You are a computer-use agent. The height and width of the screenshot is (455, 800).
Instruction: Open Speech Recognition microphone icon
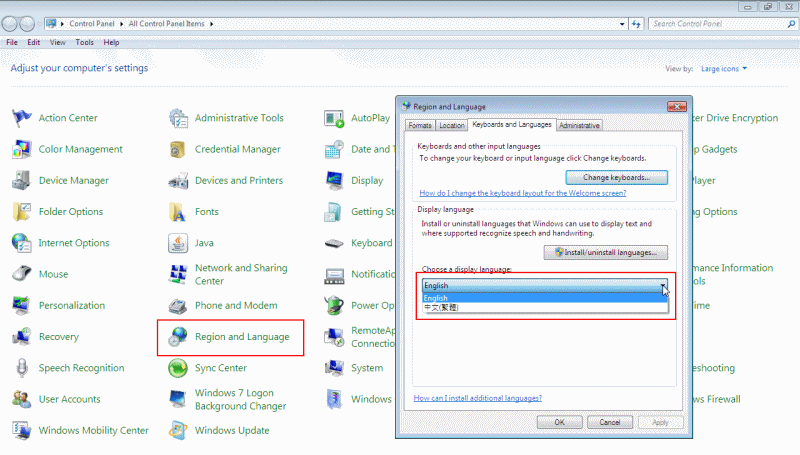coord(21,368)
